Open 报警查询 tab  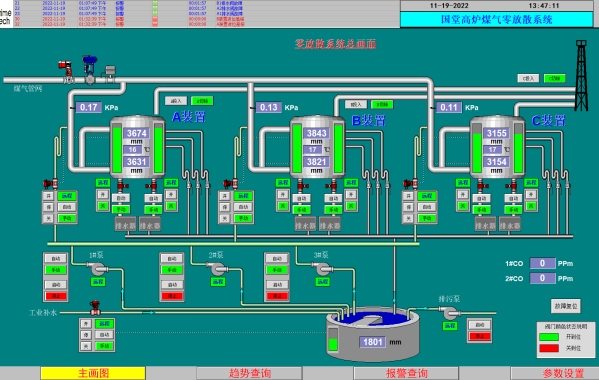[x=406, y=373]
